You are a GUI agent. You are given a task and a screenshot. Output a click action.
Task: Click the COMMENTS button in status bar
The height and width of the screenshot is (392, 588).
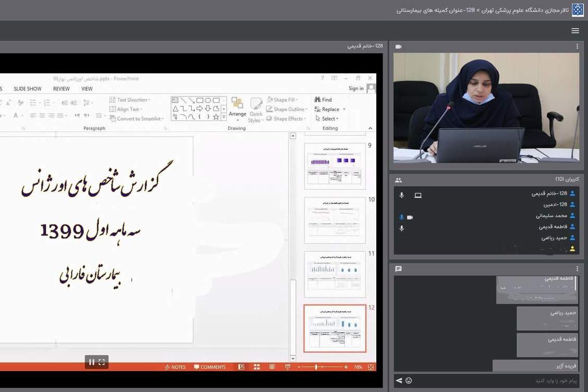pyautogui.click(x=210, y=367)
